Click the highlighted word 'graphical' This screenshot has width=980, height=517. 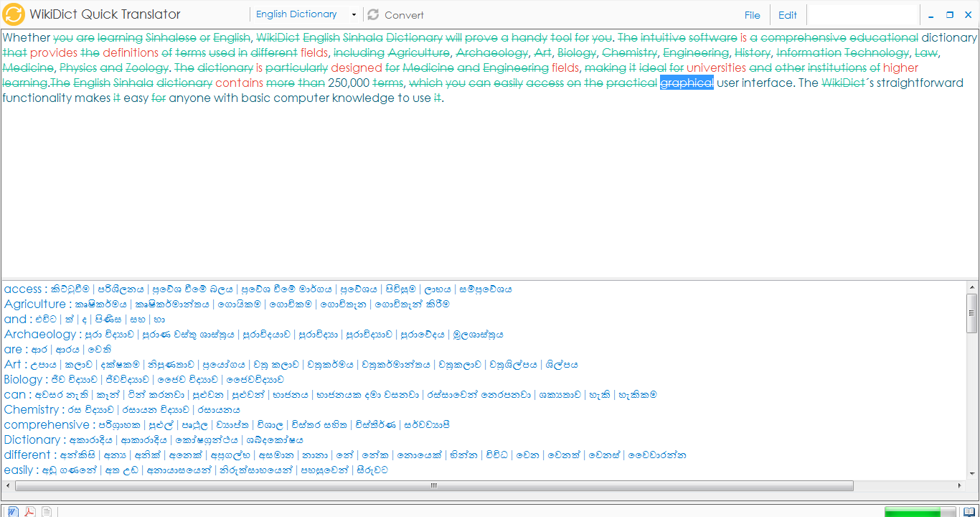tap(687, 83)
